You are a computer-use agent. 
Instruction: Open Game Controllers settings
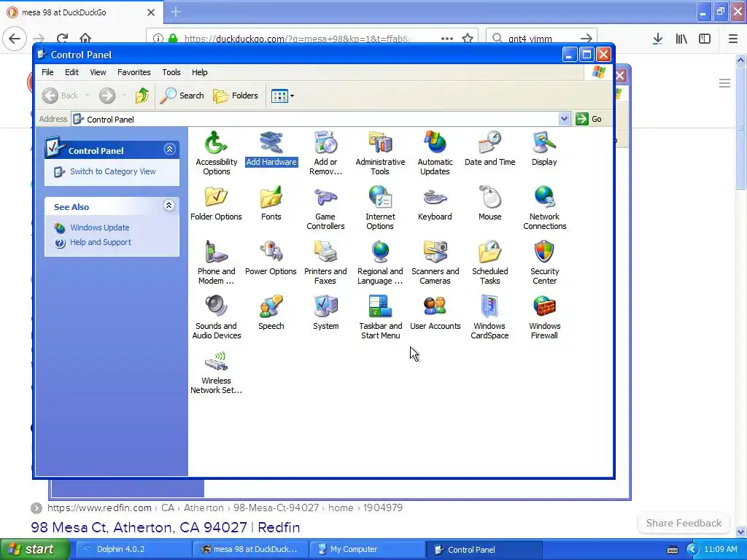point(325,208)
